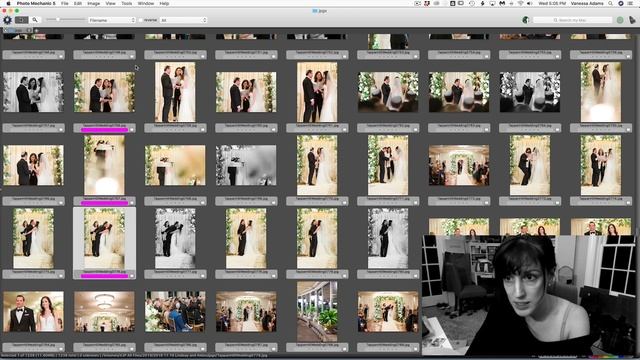Open the File menu
The width and height of the screenshot is (640, 360).
pyautogui.click(x=64, y=3)
